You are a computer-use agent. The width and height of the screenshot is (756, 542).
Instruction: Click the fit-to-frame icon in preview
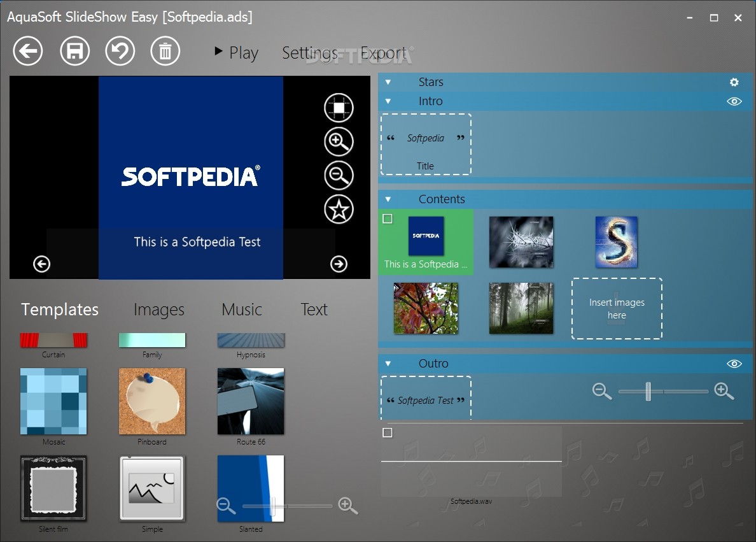click(339, 108)
